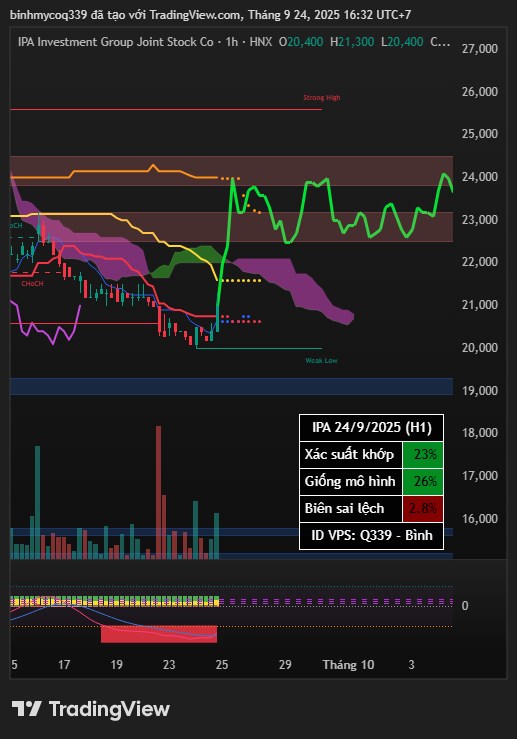Click the tallest red volume bar
517x739 pixels.
pos(158,493)
